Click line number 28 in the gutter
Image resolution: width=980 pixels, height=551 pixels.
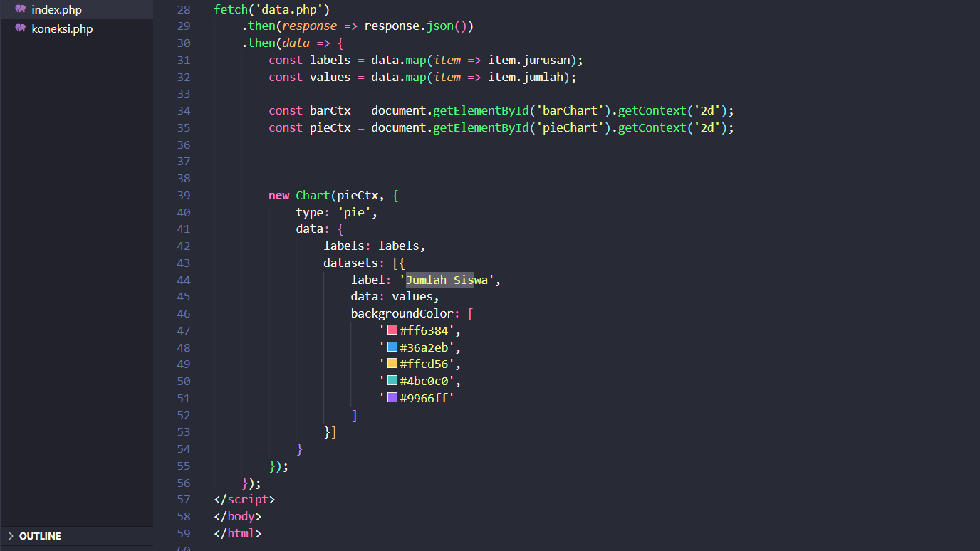(x=183, y=9)
